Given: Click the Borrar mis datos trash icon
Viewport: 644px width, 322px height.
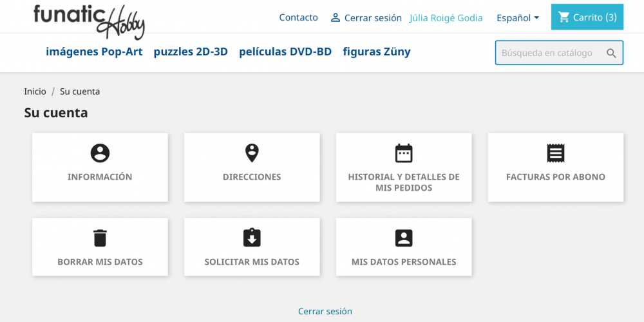Looking at the screenshot, I should 100,238.
